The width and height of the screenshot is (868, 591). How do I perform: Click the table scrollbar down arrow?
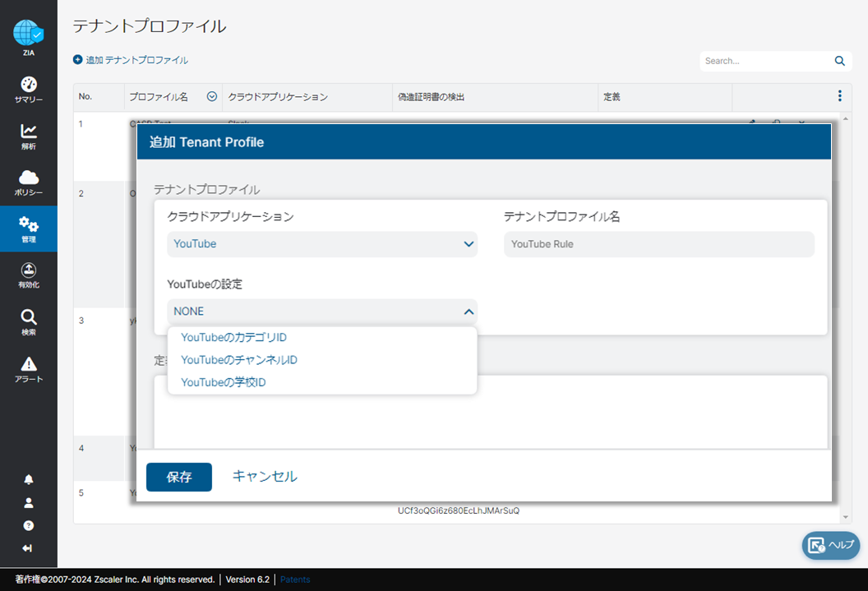845,517
